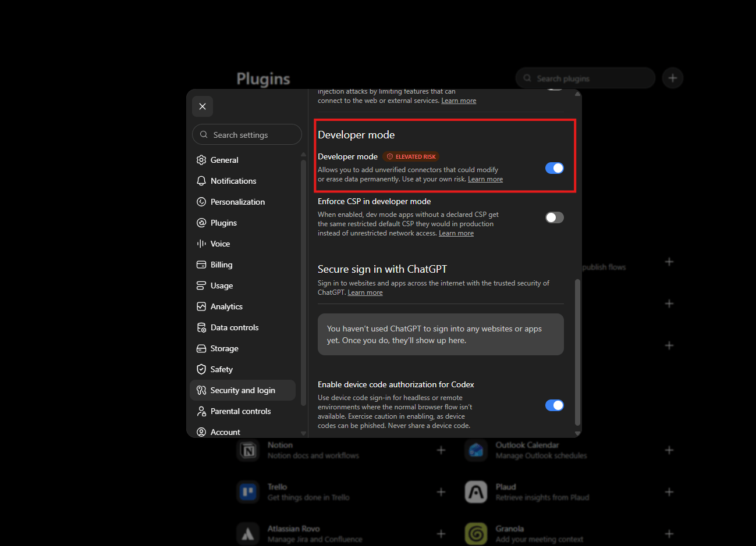The image size is (756, 546).
Task: Click the Plaud plugin icon
Action: pos(476,492)
